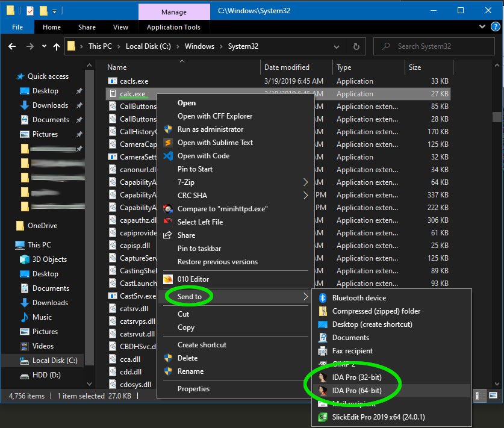Choose Open with CFF Explorer
Screen dimensions: 504x428
(215, 116)
